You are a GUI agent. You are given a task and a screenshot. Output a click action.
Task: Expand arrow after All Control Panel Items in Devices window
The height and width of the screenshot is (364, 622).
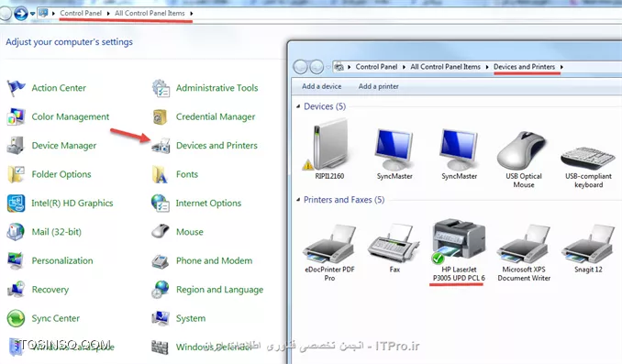click(487, 67)
